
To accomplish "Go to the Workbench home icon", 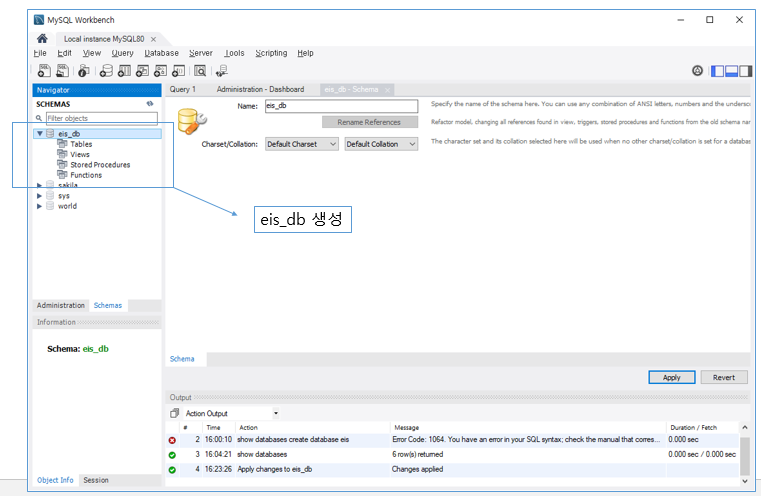I will click(x=42, y=38).
